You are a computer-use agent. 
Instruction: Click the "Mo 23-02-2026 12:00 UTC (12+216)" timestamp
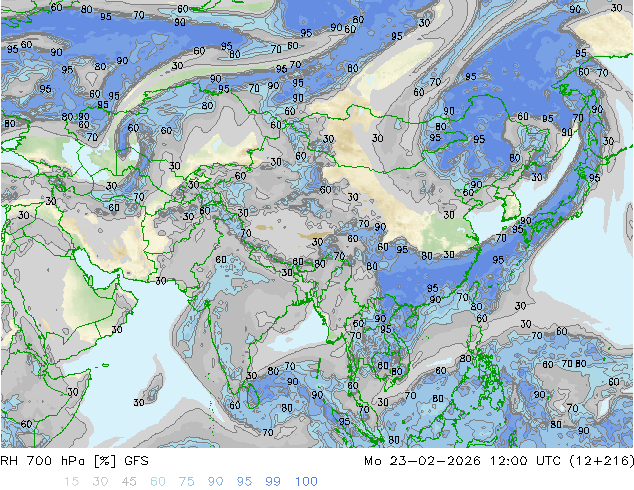[499, 461]
